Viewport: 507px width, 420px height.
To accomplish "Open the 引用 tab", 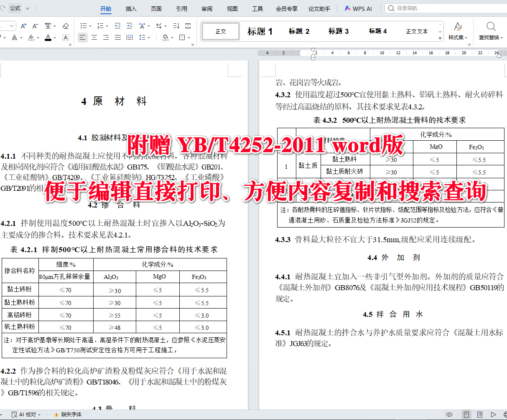I will pyautogui.click(x=182, y=8).
